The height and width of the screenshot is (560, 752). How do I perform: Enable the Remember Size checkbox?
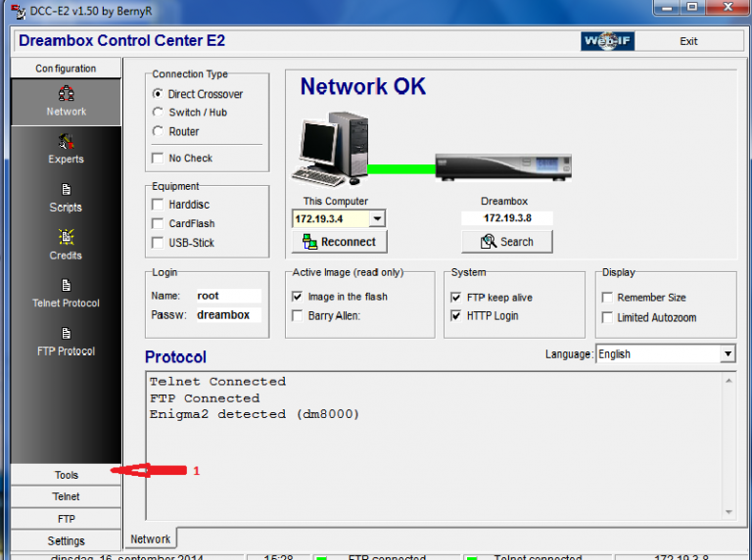pos(608,298)
